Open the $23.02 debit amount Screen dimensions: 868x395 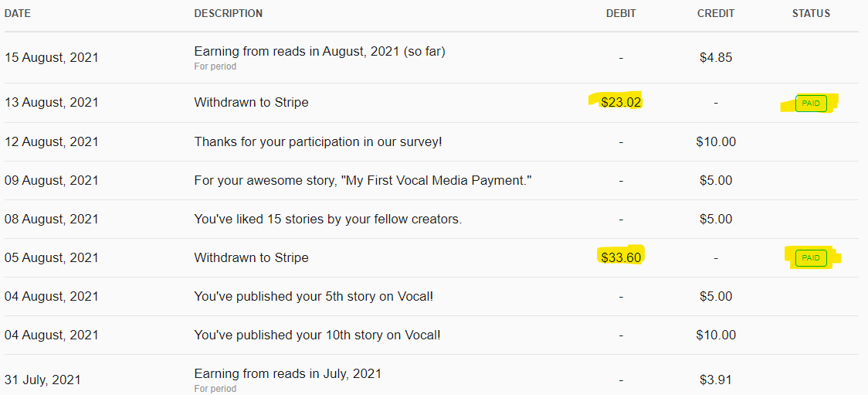coord(621,103)
